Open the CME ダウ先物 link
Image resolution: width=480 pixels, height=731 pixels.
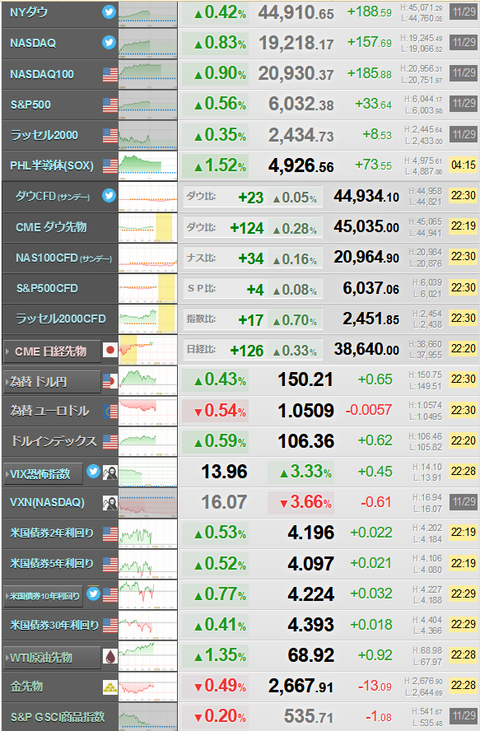tap(51, 227)
